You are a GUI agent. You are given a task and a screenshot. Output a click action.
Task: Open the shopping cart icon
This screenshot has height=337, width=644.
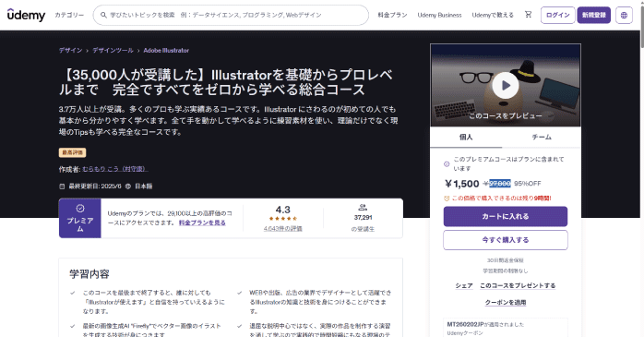pyautogui.click(x=528, y=15)
